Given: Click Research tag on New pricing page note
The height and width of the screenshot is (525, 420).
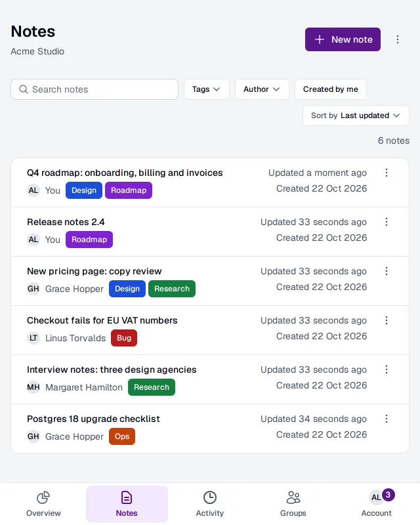Looking at the screenshot, I should 172,289.
